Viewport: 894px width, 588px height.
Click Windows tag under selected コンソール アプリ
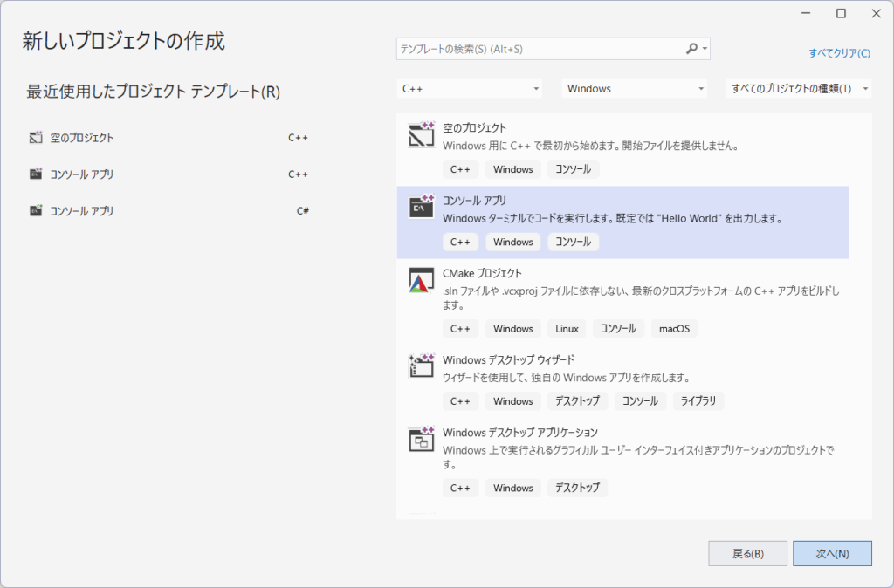pyautogui.click(x=513, y=242)
